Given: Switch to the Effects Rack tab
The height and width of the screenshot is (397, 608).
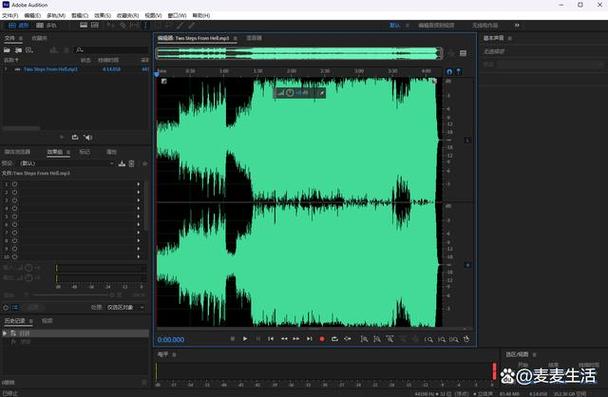Looking at the screenshot, I should 55,152.
